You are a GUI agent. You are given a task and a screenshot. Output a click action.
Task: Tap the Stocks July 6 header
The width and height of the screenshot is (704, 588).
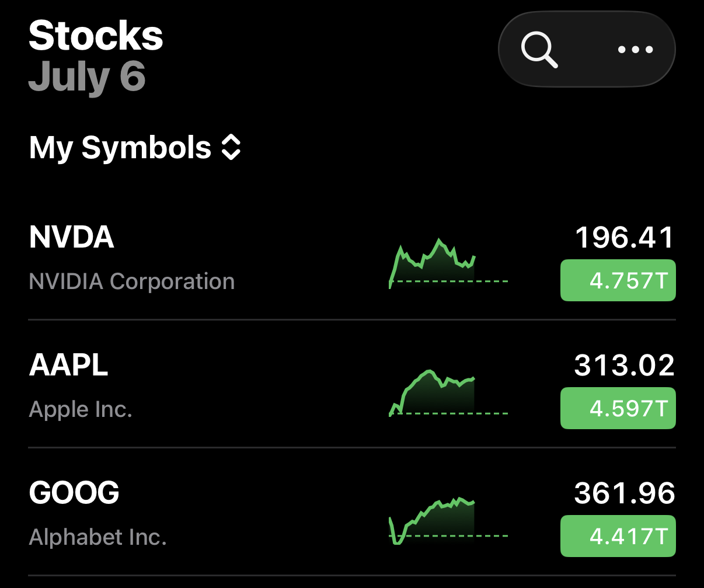(96, 56)
